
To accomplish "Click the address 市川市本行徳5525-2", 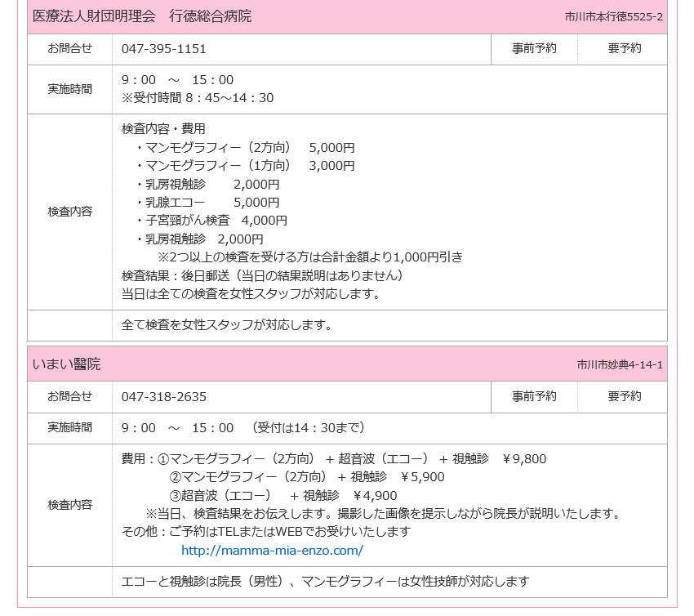I will [613, 17].
